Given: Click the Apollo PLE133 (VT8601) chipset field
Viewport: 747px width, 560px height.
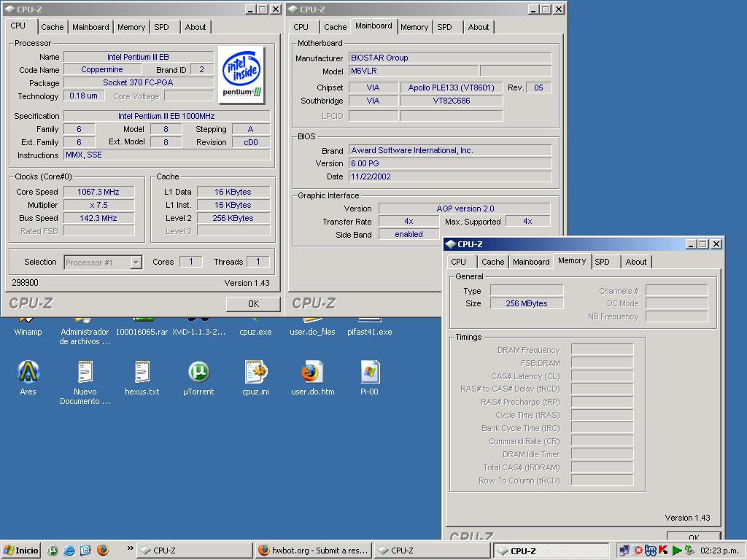Looking at the screenshot, I should [x=452, y=87].
